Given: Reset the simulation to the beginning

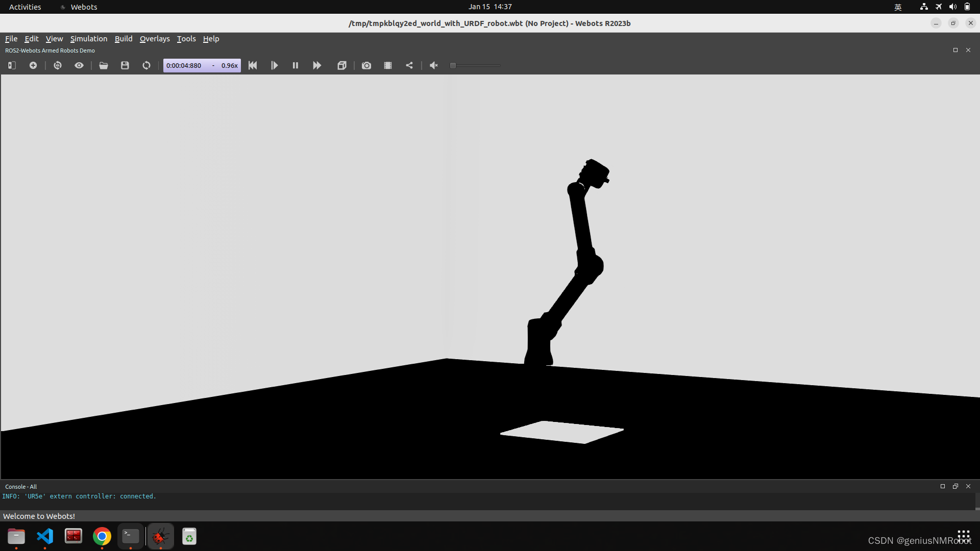Looking at the screenshot, I should (253, 65).
